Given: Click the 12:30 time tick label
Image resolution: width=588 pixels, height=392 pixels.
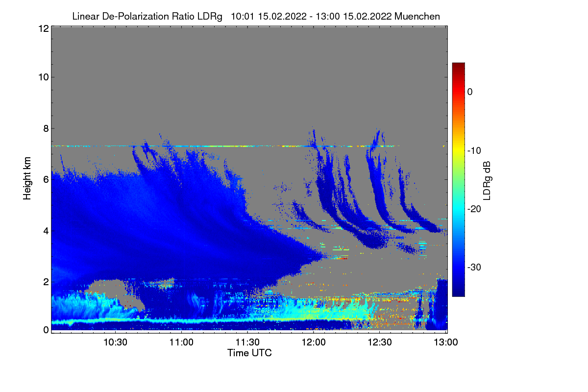Looking at the screenshot, I should click(380, 342).
